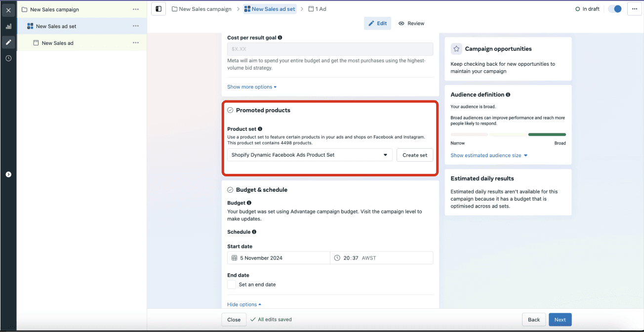Click the Estimated daily results heading
Viewport: 644px width, 332px height.
pyautogui.click(x=482, y=178)
